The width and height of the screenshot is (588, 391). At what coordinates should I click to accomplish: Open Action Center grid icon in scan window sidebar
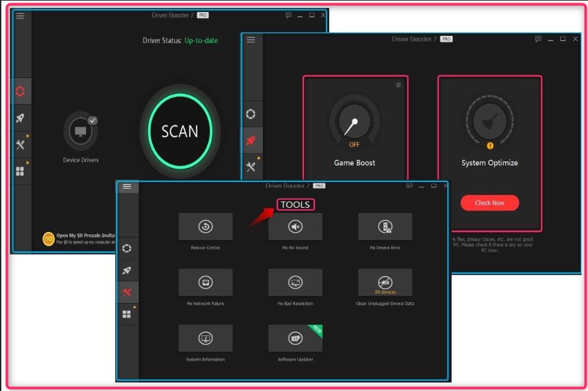(21, 171)
